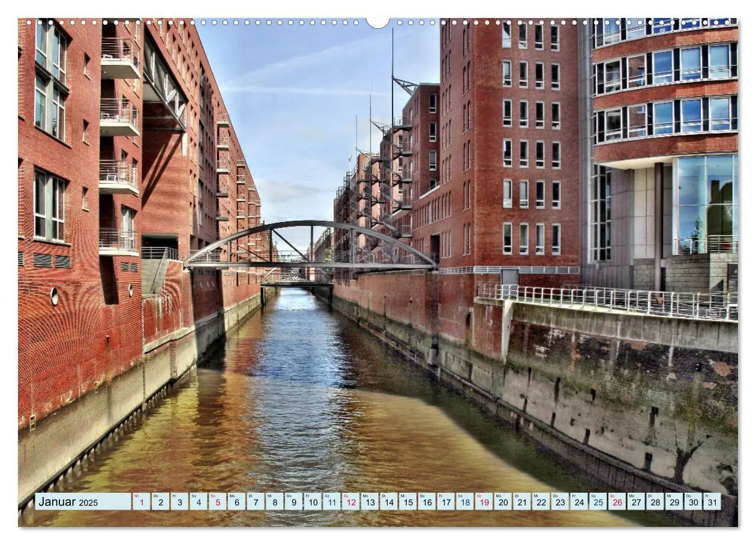Click date 22 in the calendar strip

[541, 502]
